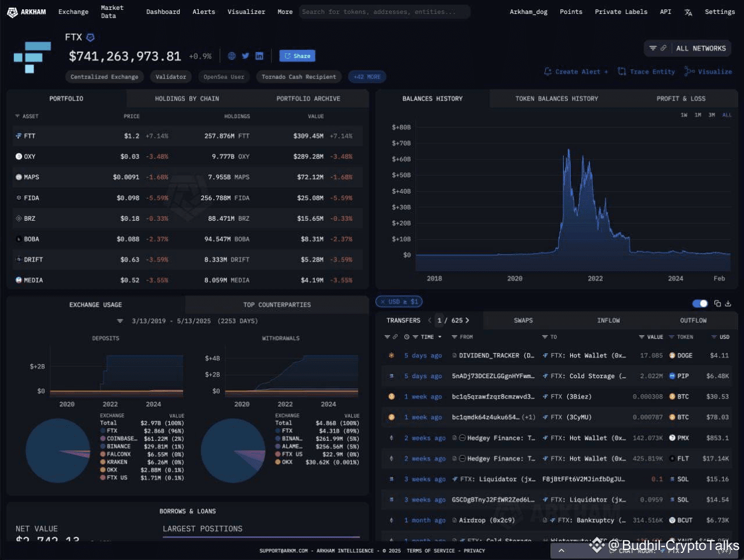Download transfers using the download icon
Viewport: 744px width, 560px height.
point(728,303)
